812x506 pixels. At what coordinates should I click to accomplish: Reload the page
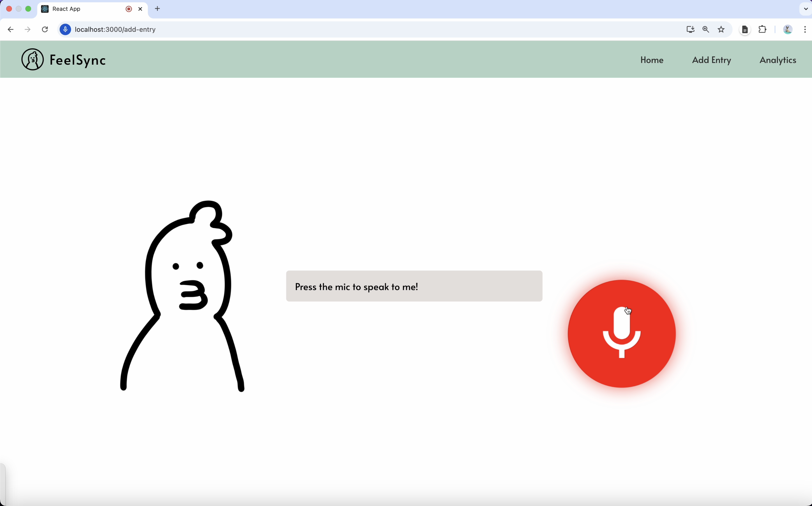click(x=45, y=29)
